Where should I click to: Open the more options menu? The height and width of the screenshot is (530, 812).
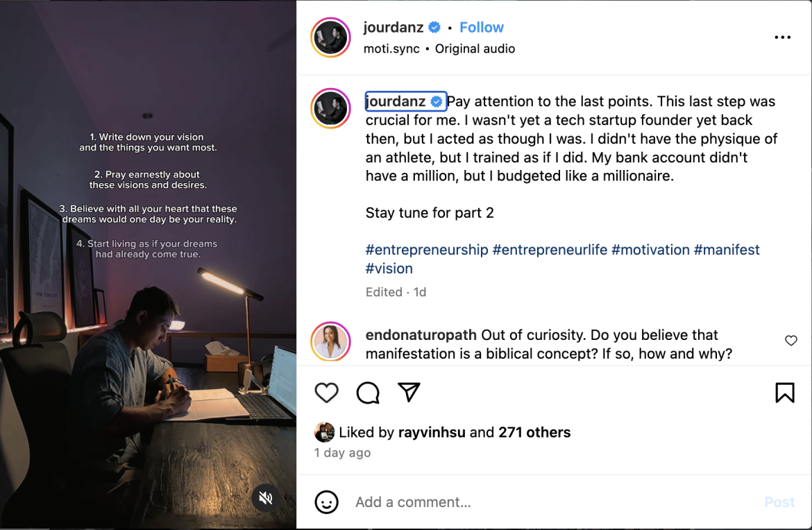click(782, 37)
